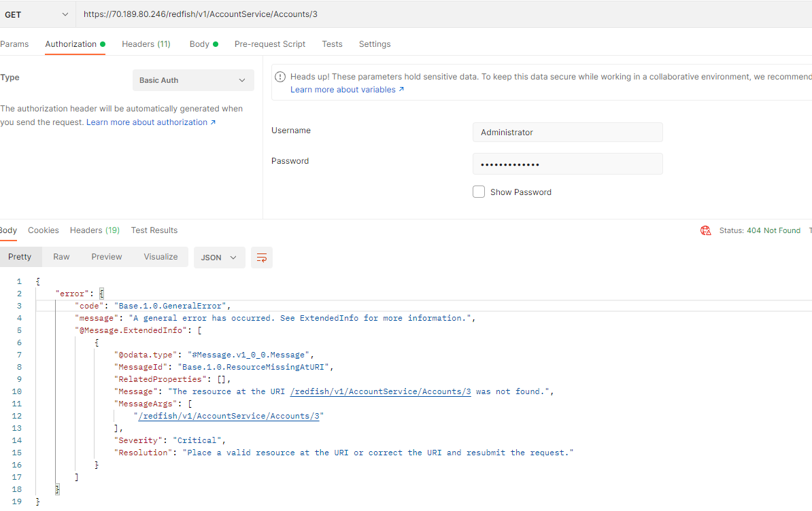Open the JSON format dropdown
The height and width of the screenshot is (511, 812).
pyautogui.click(x=219, y=258)
